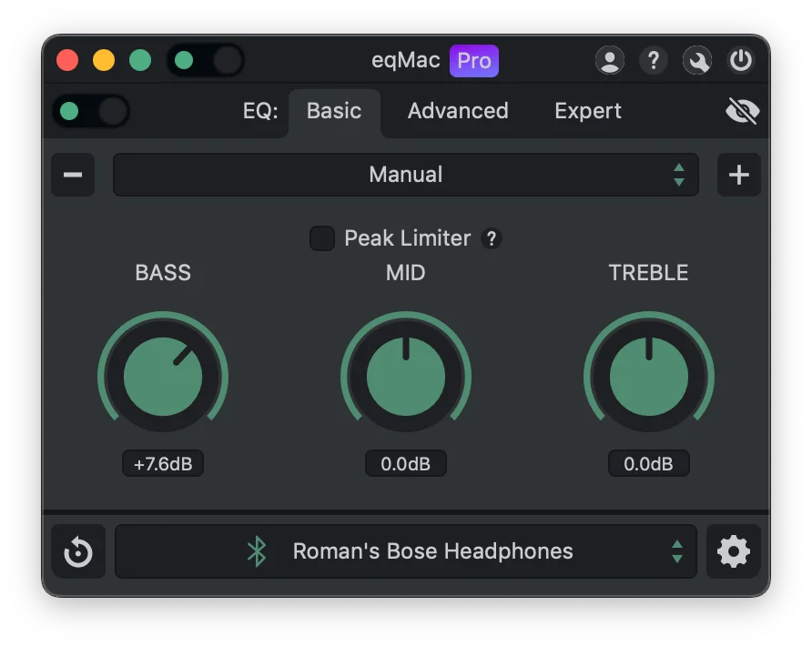Click the Bluetooth icon of output device
Screen dimensions: 812x646
point(257,551)
